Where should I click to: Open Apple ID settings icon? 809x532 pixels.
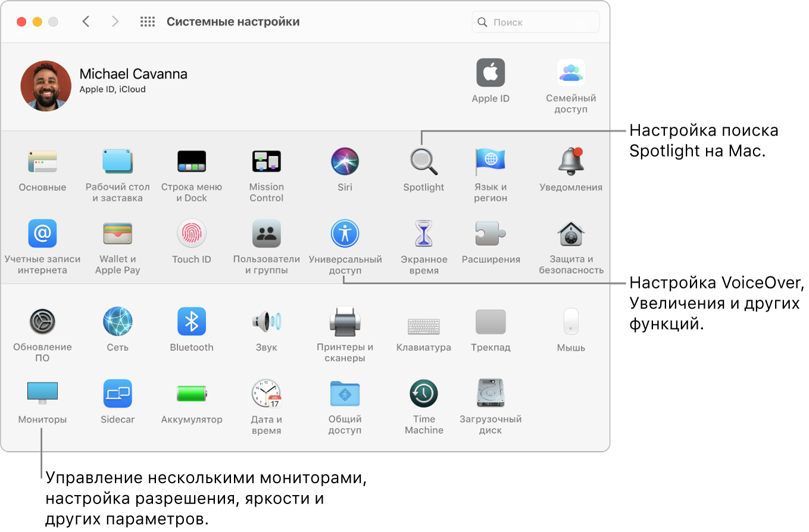[491, 73]
